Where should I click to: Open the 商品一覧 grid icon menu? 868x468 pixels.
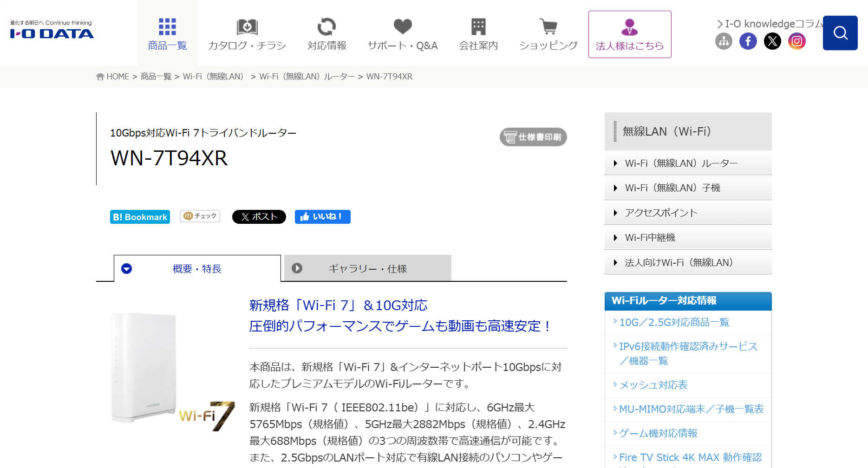click(167, 27)
